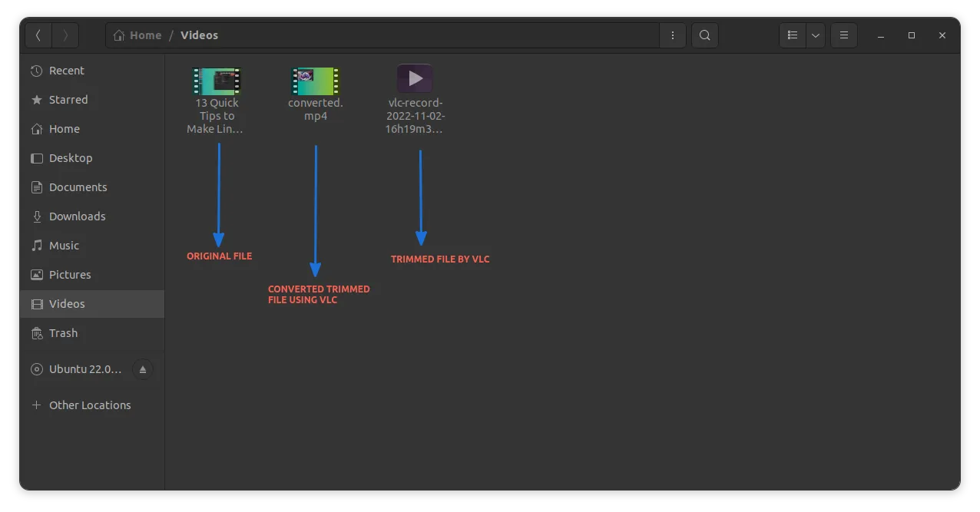This screenshot has height=512, width=980.
Task: Open Recent in the sidebar
Action: click(x=66, y=71)
